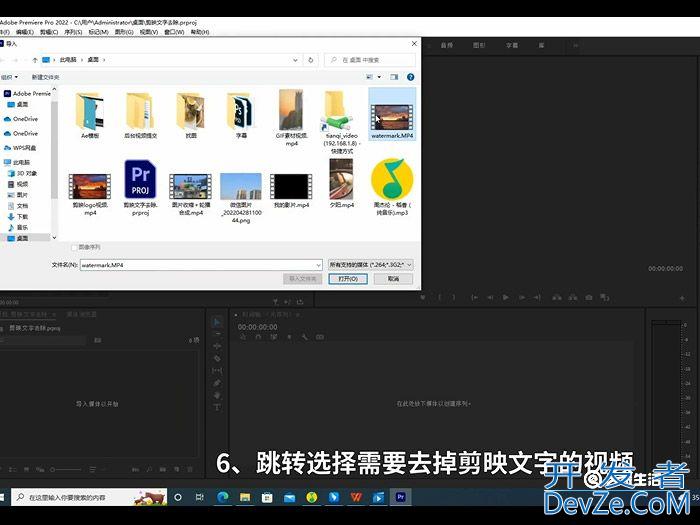Select the Ripple Edit tool
This screenshot has width=700, height=525.
(217, 346)
